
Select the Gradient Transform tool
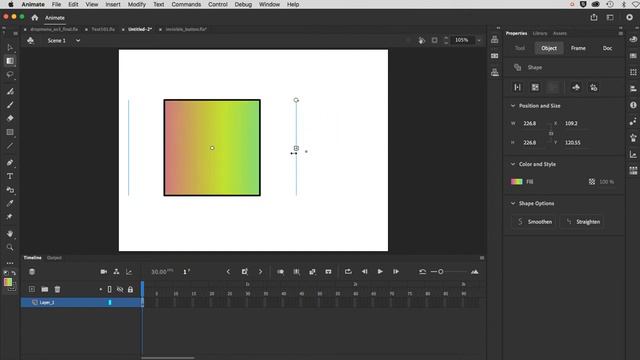pyautogui.click(x=10, y=61)
